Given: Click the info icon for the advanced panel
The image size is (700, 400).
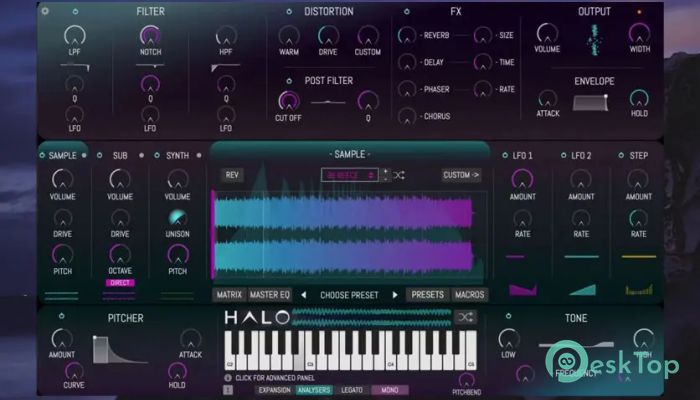Looking at the screenshot, I should pos(228,378).
